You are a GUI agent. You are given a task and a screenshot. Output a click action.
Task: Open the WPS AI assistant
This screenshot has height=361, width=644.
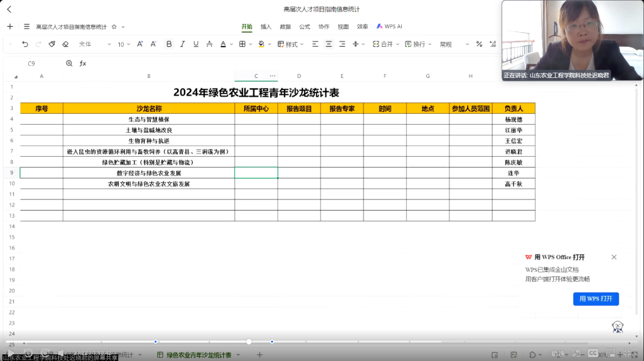[x=389, y=26]
